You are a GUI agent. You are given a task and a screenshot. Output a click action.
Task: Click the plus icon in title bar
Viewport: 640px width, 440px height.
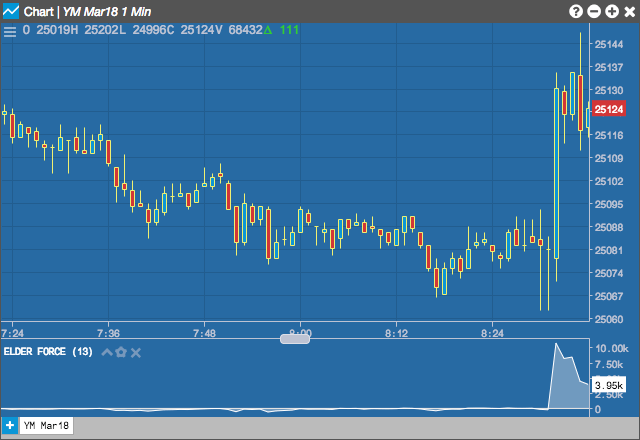[611, 11]
